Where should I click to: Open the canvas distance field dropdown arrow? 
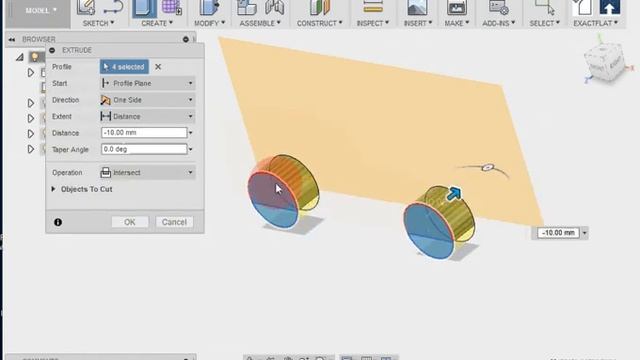584,233
